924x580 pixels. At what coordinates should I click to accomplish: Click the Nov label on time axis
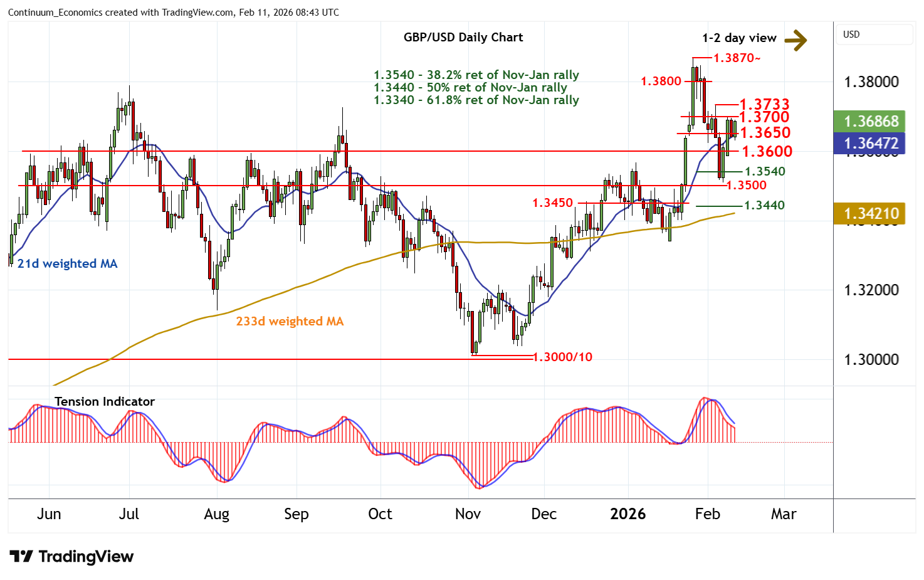468,514
